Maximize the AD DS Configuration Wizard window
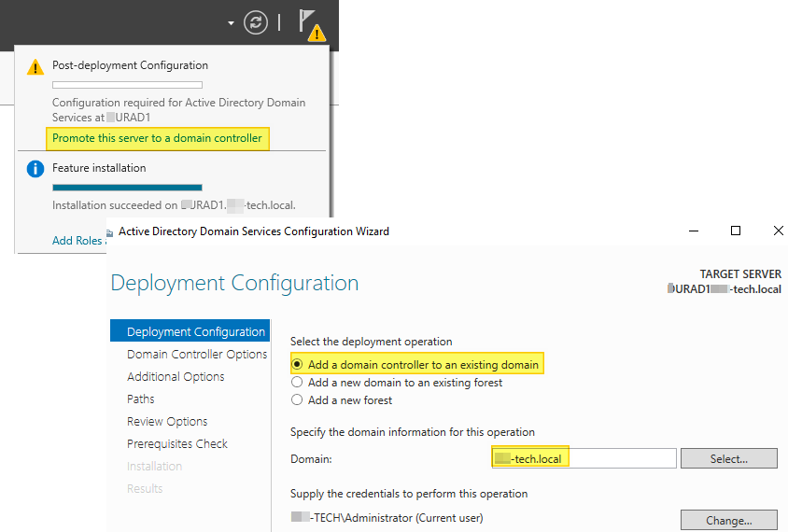This screenshot has width=788, height=532. [x=736, y=231]
